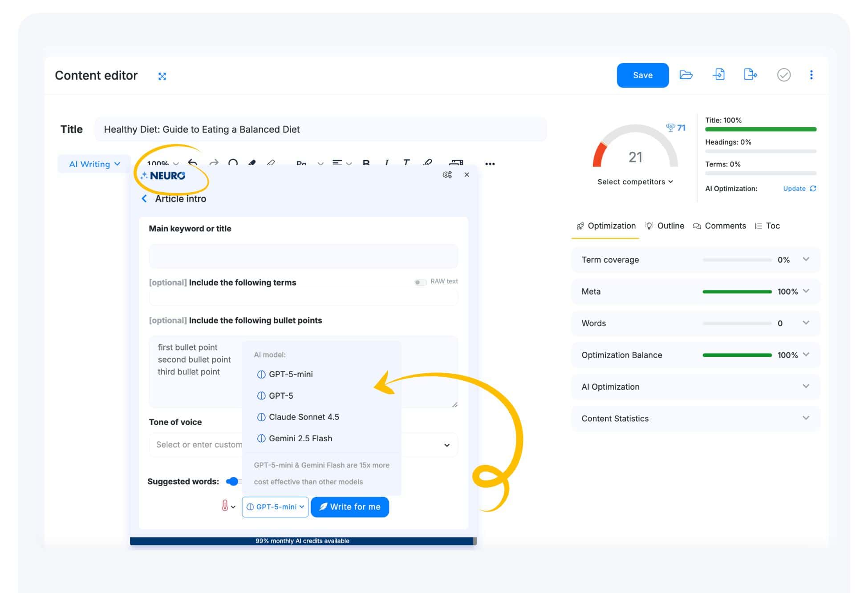Open the text alignment dropdown

[342, 163]
